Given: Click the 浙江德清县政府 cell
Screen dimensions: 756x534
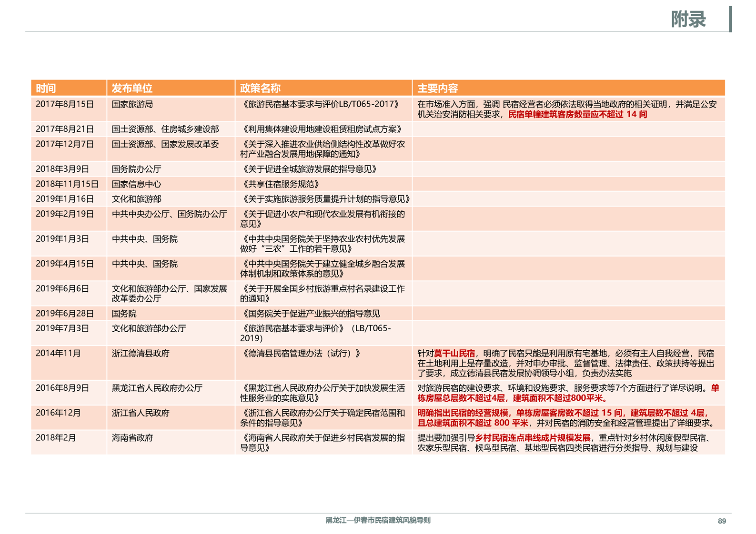Looking at the screenshot, I should click(x=141, y=353).
